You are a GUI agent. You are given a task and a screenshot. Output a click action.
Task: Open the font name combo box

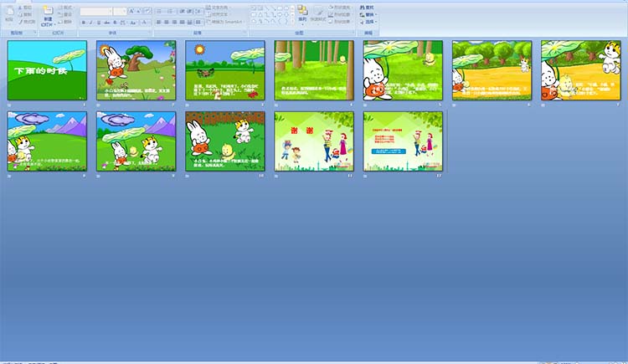click(x=96, y=12)
